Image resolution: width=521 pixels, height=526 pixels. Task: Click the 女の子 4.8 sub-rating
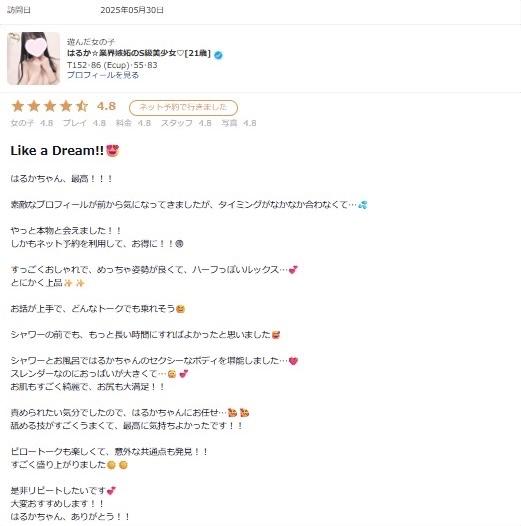pyautogui.click(x=32, y=123)
